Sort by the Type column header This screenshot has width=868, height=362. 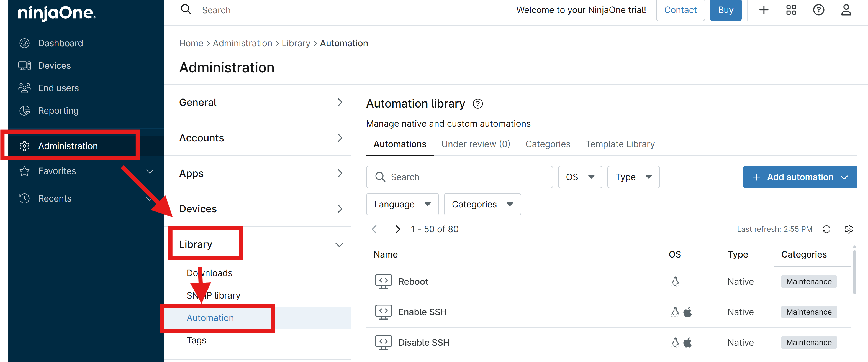[x=738, y=254]
